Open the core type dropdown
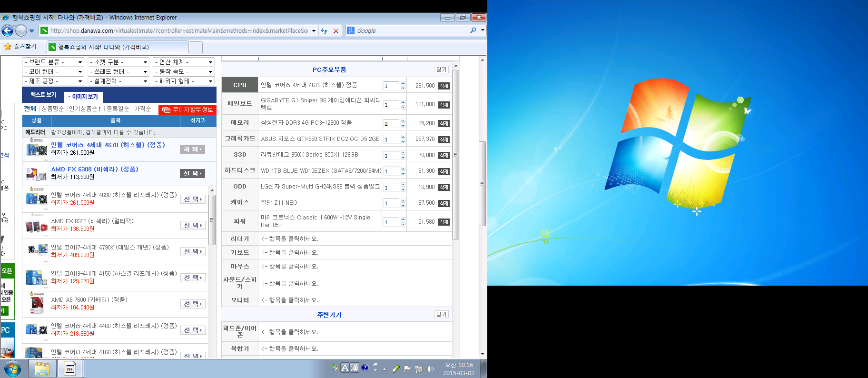 (x=53, y=71)
